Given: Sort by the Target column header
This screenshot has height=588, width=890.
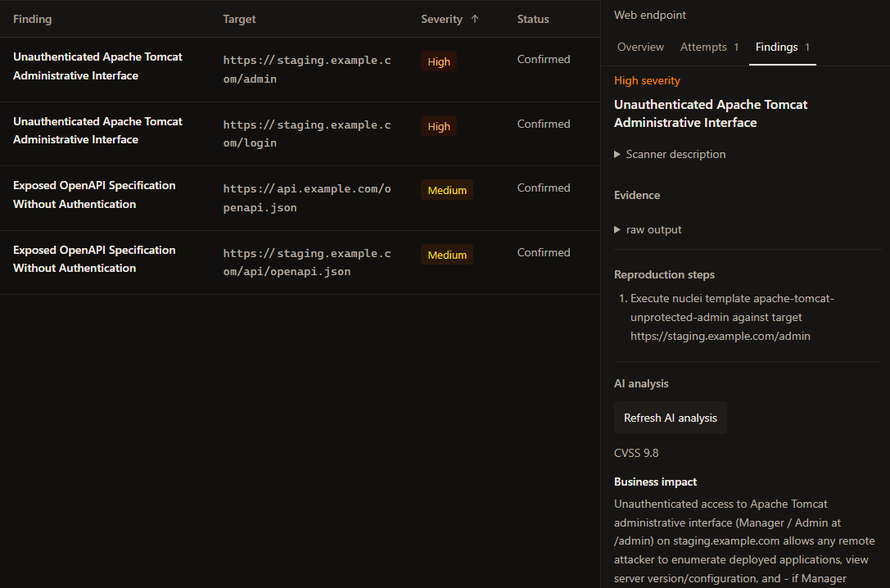Looking at the screenshot, I should pos(239,19).
